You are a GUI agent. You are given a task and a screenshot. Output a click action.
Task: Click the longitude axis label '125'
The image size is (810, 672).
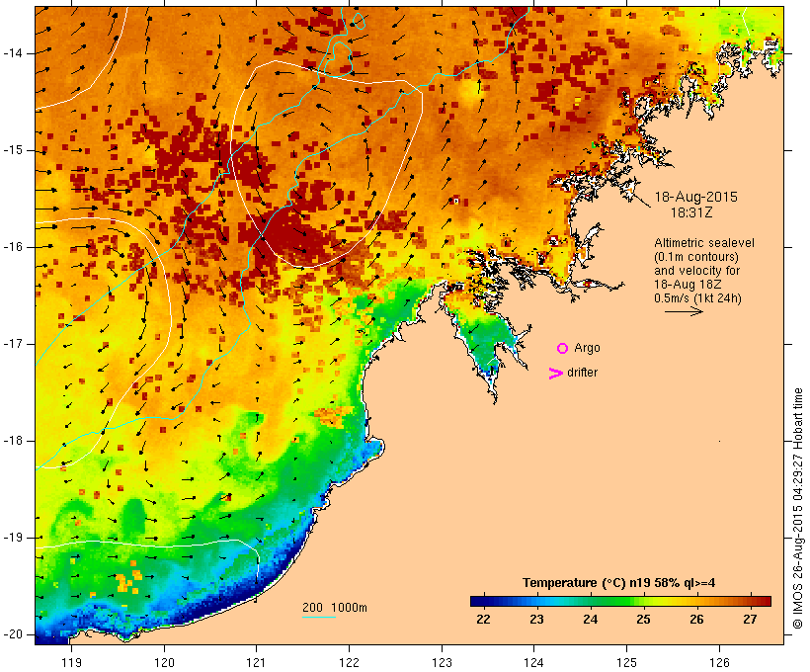(x=626, y=662)
